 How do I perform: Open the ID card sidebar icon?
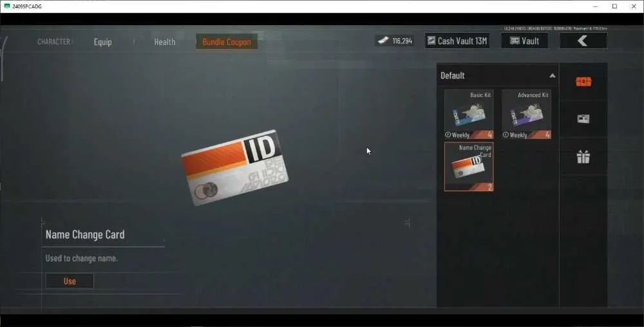pos(583,119)
